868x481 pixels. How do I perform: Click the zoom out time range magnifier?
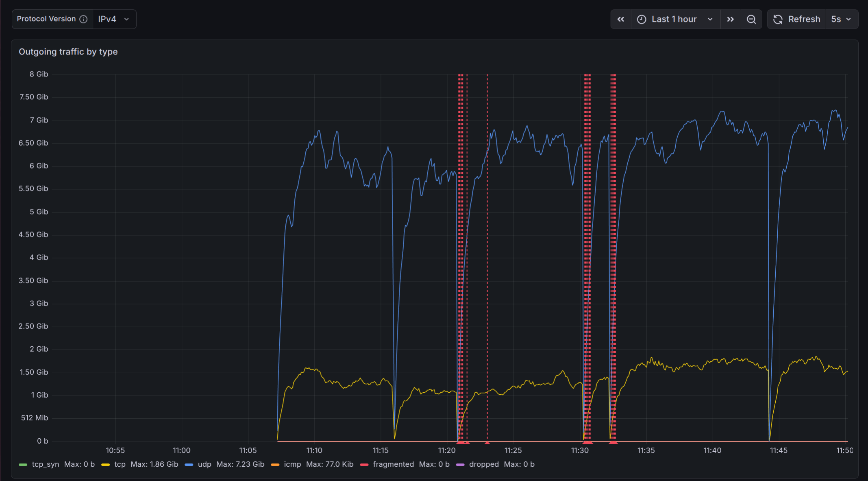(751, 19)
